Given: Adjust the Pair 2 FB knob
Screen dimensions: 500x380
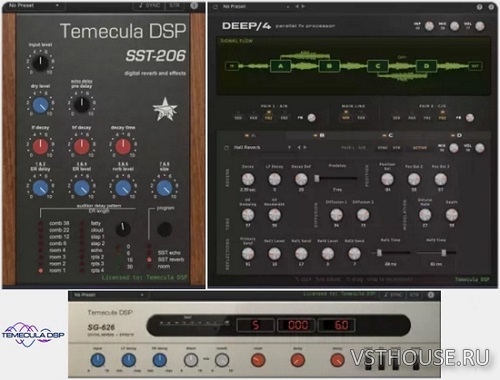Looking at the screenshot, I should [470, 118].
